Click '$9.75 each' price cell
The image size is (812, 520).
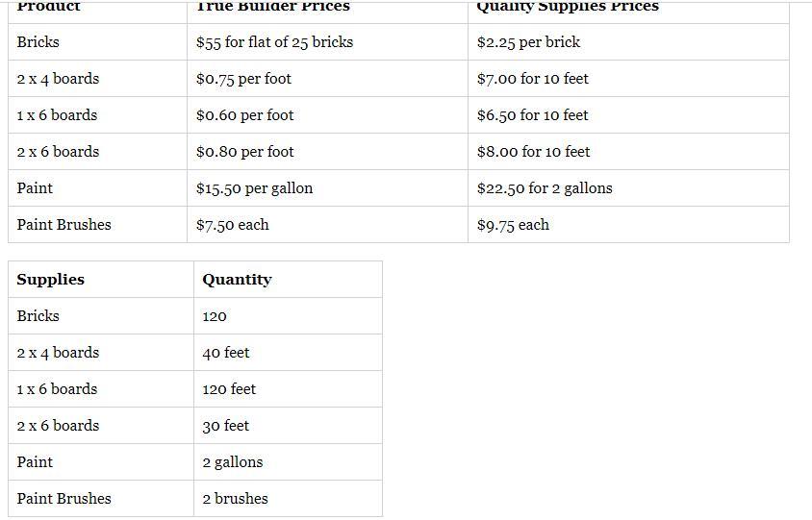(x=628, y=225)
